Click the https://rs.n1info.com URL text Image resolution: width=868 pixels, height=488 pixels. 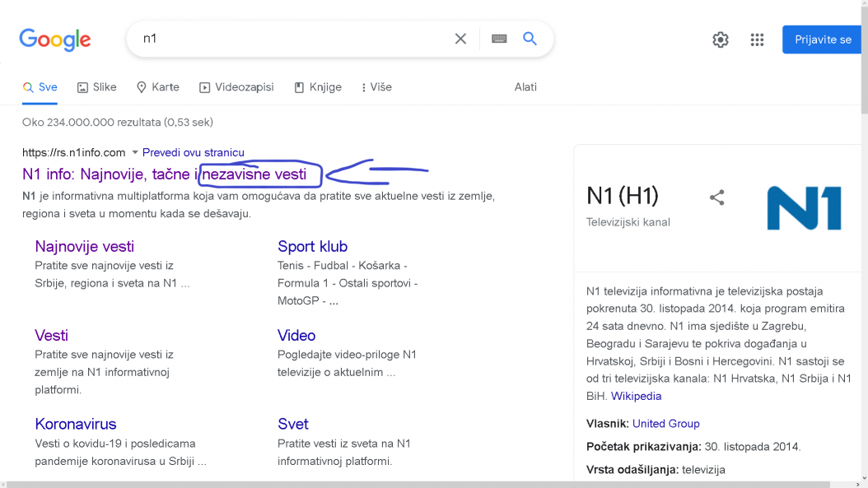tap(73, 153)
